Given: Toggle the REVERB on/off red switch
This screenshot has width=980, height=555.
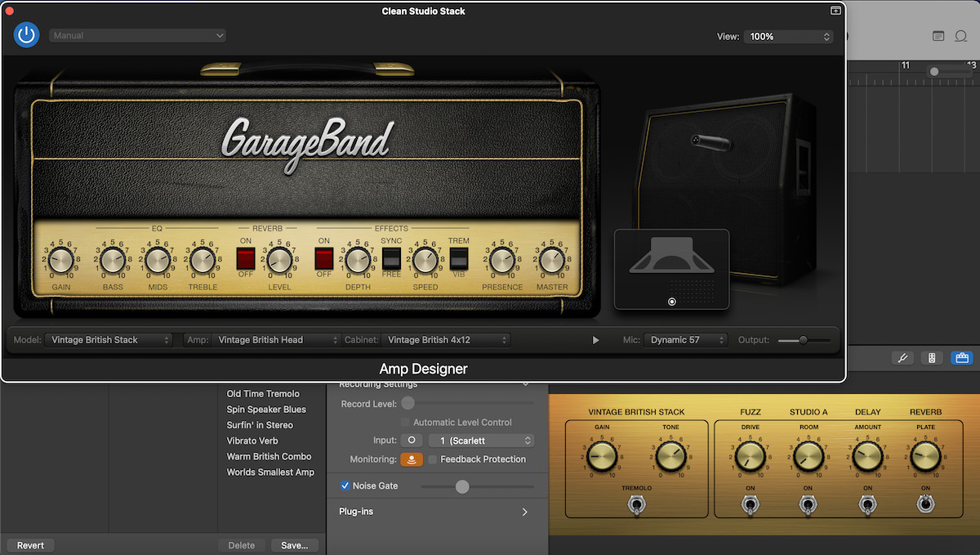Looking at the screenshot, I should click(246, 260).
